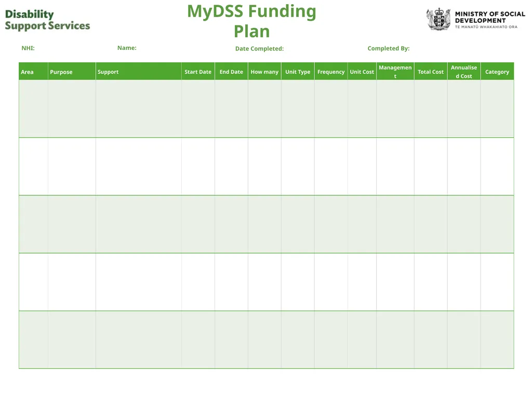Click the Te Manatū Whakahiato Ora text

pos(486,27)
